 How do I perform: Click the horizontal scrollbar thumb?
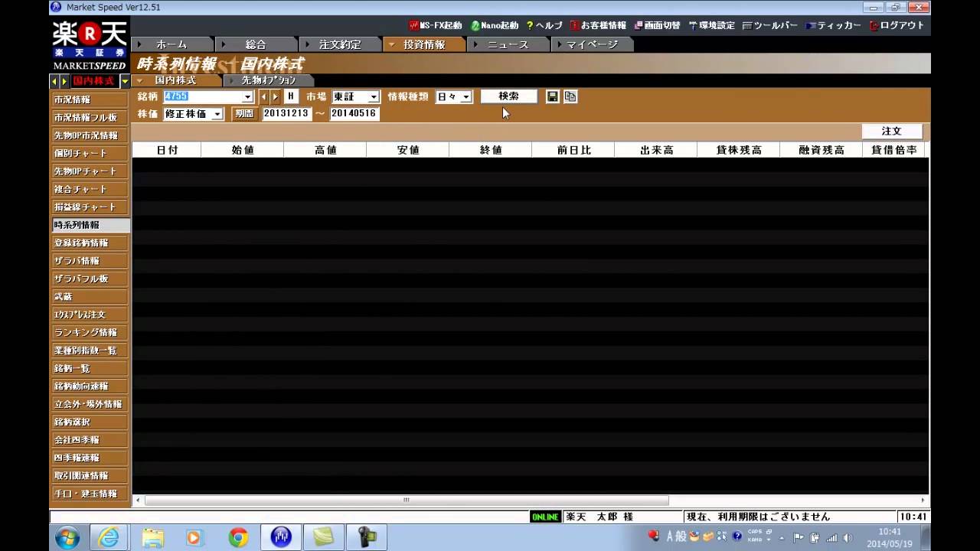[407, 500]
